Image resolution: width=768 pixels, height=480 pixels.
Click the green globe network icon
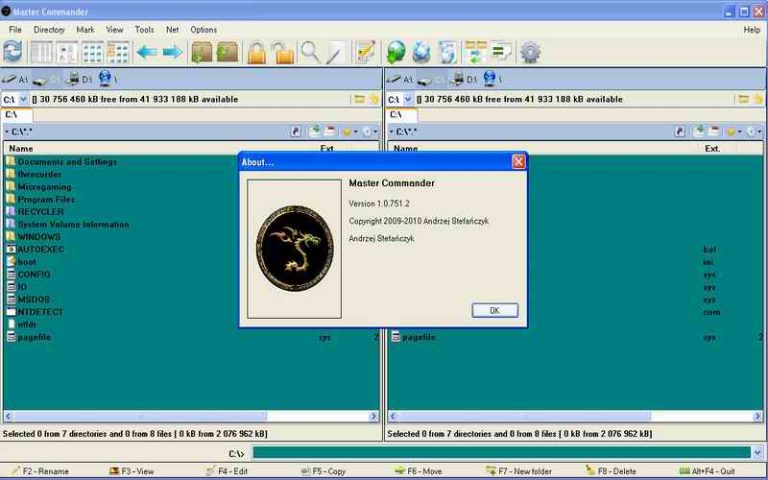[396, 52]
